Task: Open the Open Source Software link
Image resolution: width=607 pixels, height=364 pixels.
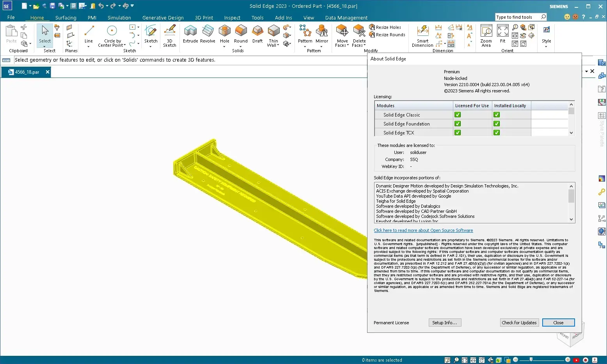Action: tap(423, 230)
